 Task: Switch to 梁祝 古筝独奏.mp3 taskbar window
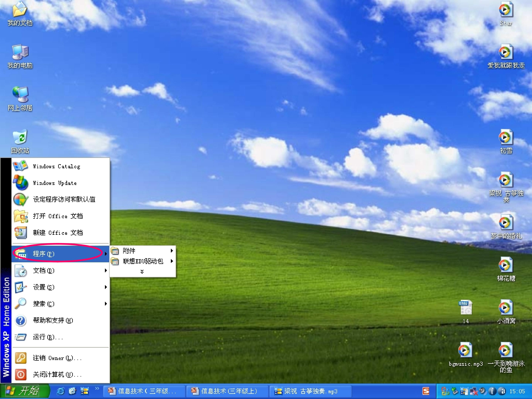tap(310, 391)
